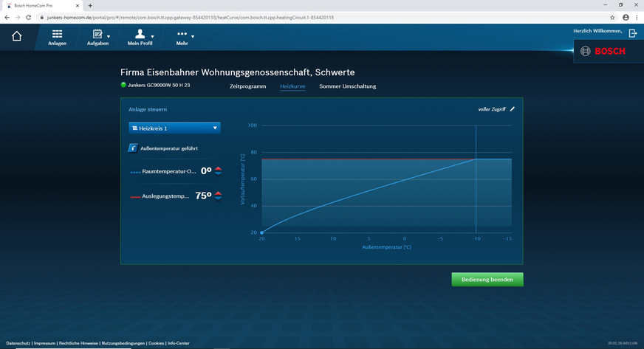644x349 pixels.
Task: Open the Mein Profil person icon
Action: tap(140, 34)
